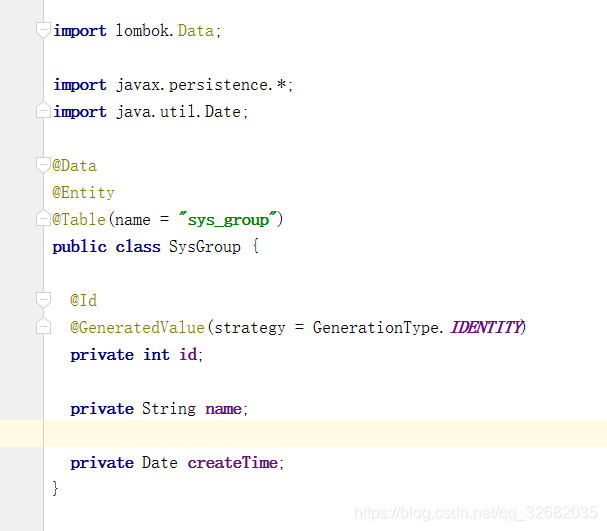Click GenerationType in the annotation
The height and width of the screenshot is (531, 607).
(376, 328)
